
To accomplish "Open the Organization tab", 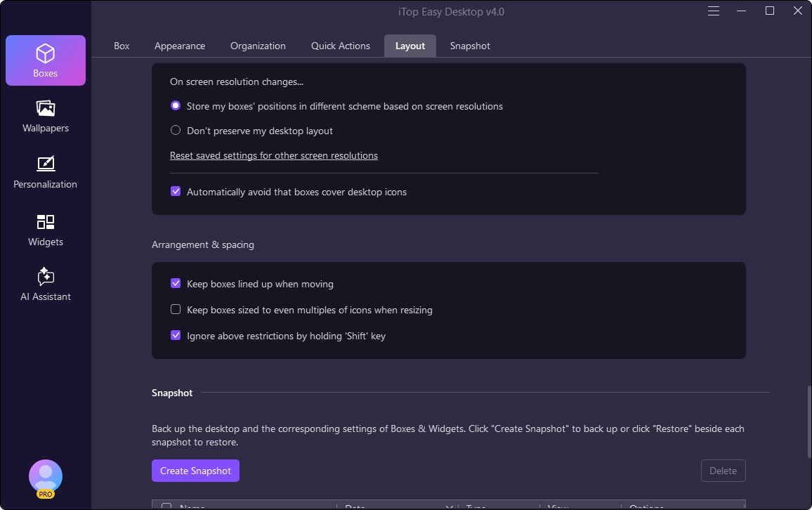I will tap(258, 46).
